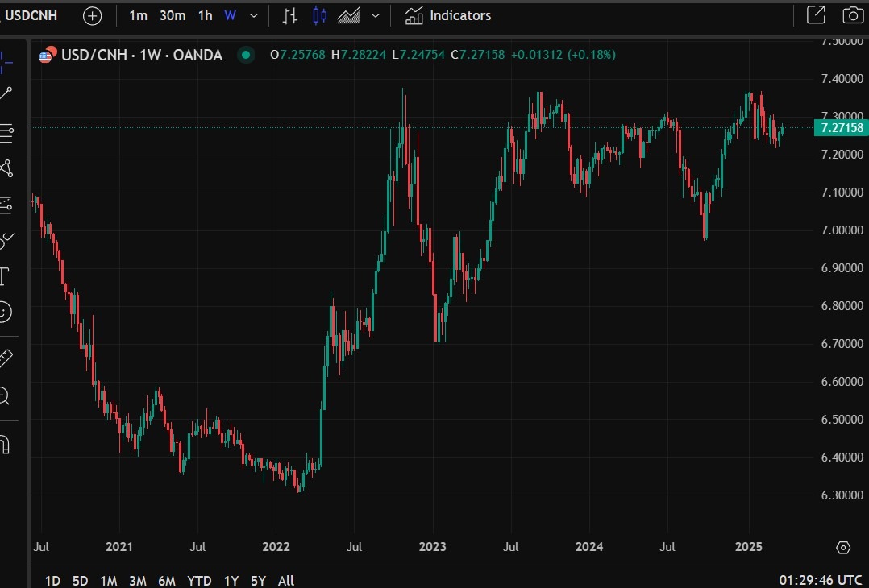Viewport: 869px width, 588px height.
Task: Open the interval chevron dropdown
Action: click(252, 15)
